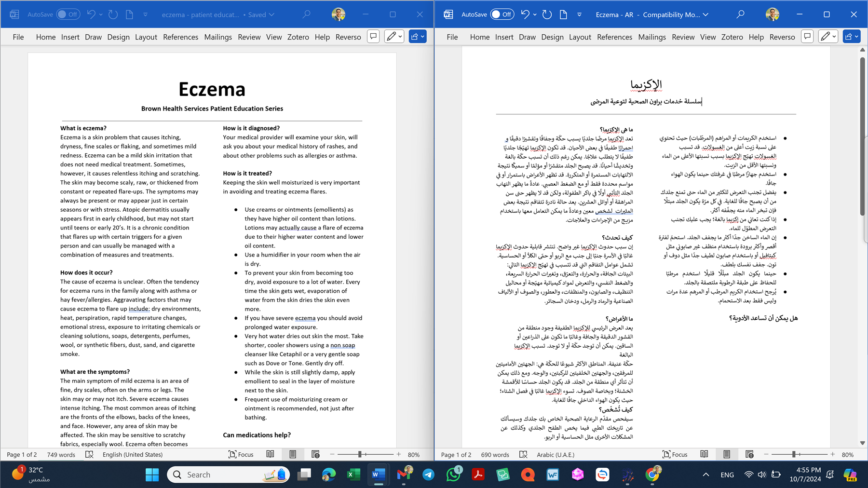Switch to Read Mode view in English window
This screenshot has height=488, width=868.
pyautogui.click(x=270, y=454)
